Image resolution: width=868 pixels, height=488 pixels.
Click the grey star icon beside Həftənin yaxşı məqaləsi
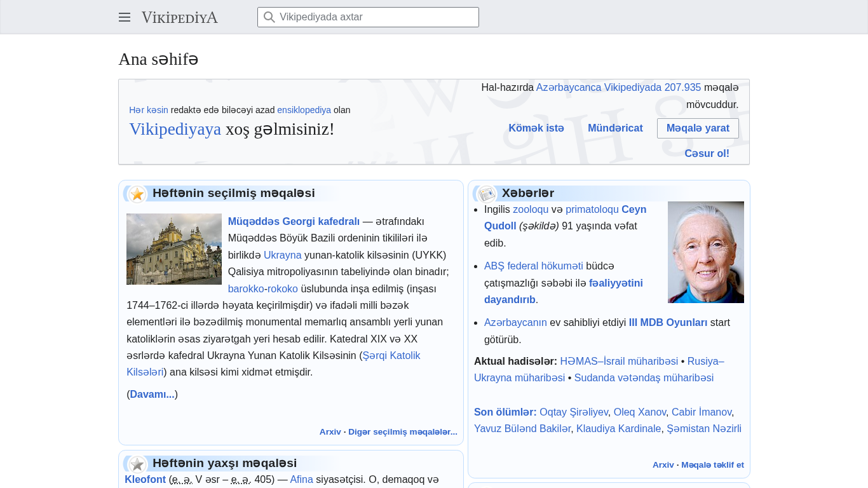click(137, 464)
